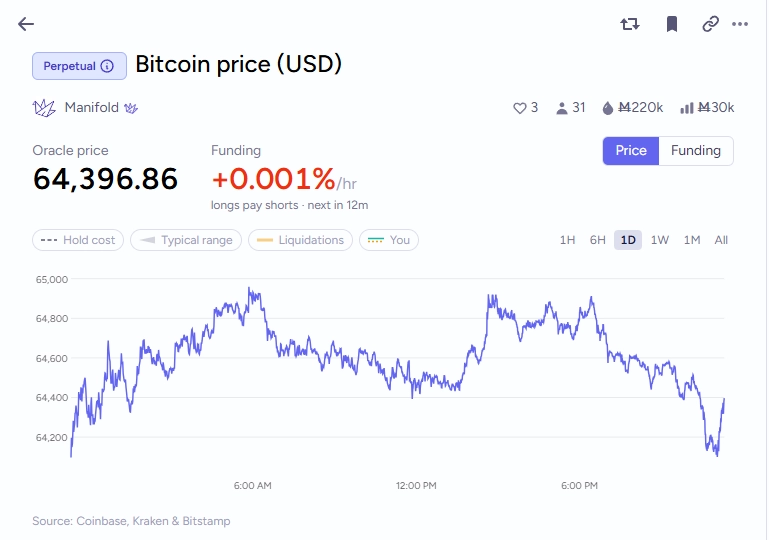
Task: Click the volume bars icon
Action: coord(687,108)
